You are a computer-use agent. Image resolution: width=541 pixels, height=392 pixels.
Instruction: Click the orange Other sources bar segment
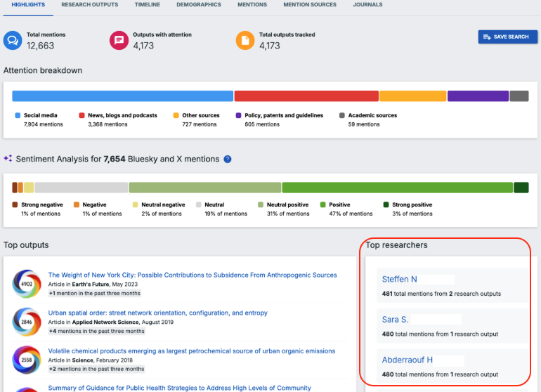click(x=413, y=96)
